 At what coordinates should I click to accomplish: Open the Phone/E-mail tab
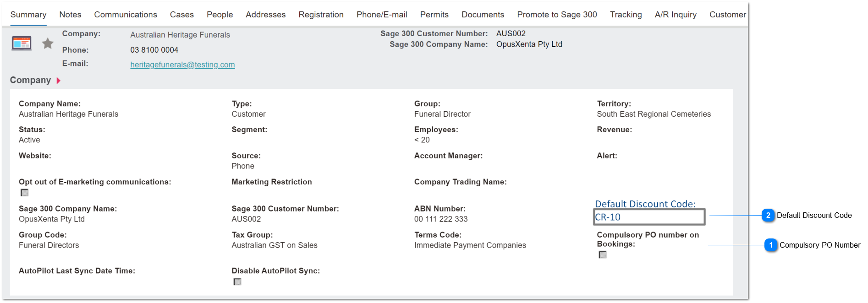[382, 15]
